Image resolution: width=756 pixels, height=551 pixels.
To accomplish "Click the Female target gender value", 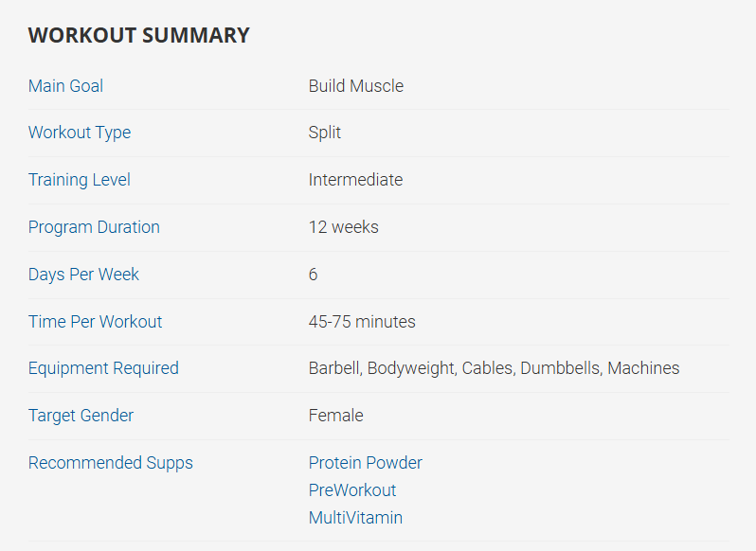I will (x=335, y=416).
